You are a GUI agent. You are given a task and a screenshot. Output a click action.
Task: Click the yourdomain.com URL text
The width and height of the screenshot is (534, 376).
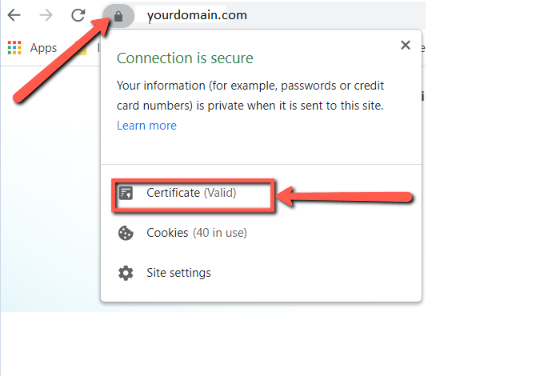[197, 15]
